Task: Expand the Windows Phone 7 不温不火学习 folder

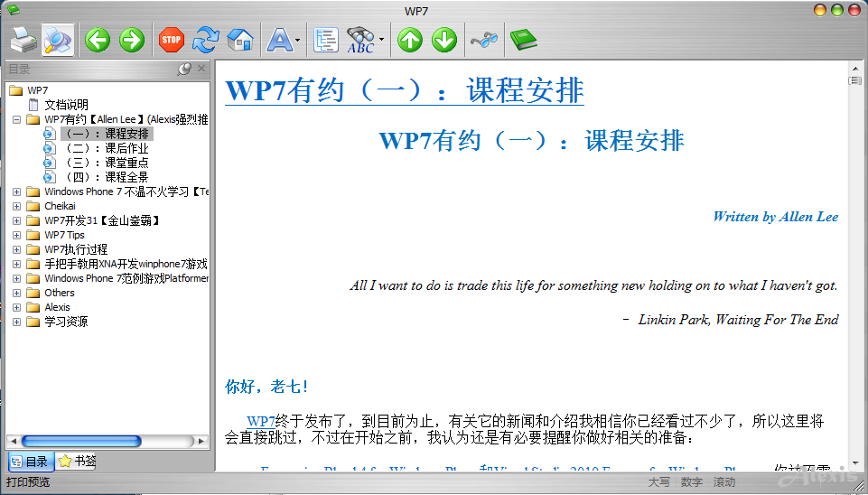Action: tap(16, 191)
